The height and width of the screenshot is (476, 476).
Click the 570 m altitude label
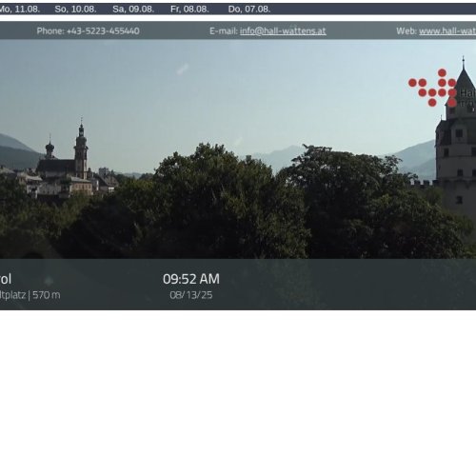(x=47, y=295)
